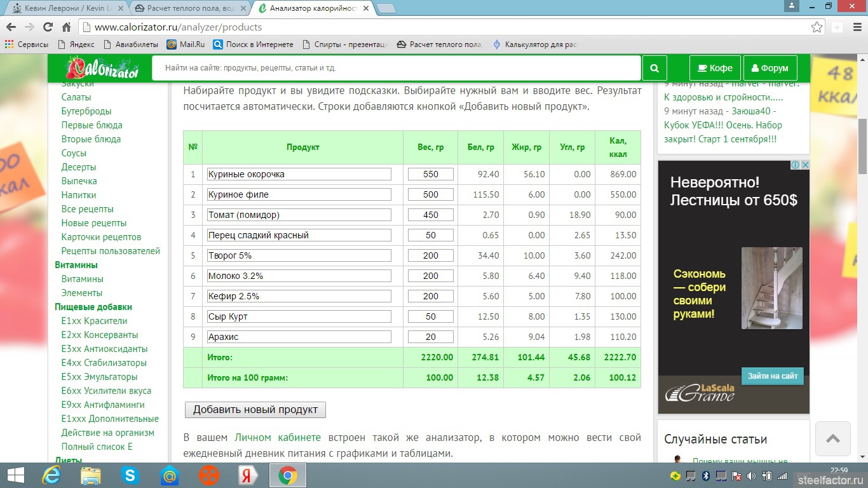Screen dimensions: 868x488
Task: Open Личном кабинете link
Action: coord(278,438)
